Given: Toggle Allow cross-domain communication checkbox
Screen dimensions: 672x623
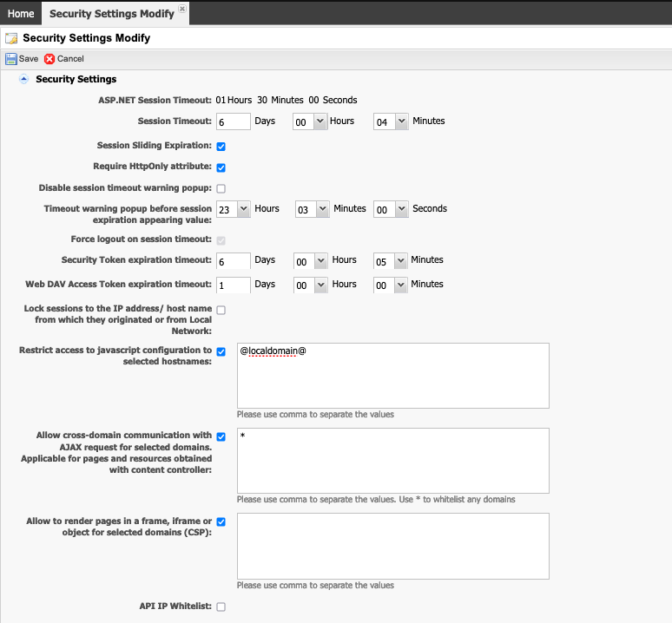Looking at the screenshot, I should click(221, 436).
